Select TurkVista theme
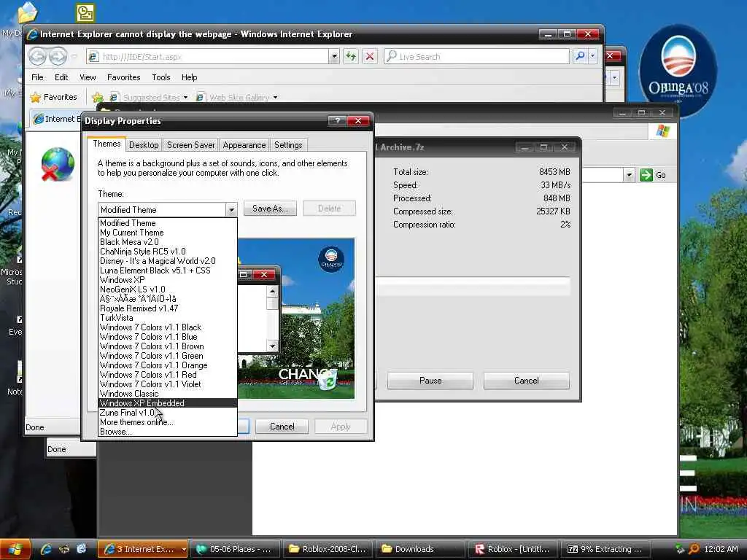Viewport: 747px width, 560px height. [167, 318]
